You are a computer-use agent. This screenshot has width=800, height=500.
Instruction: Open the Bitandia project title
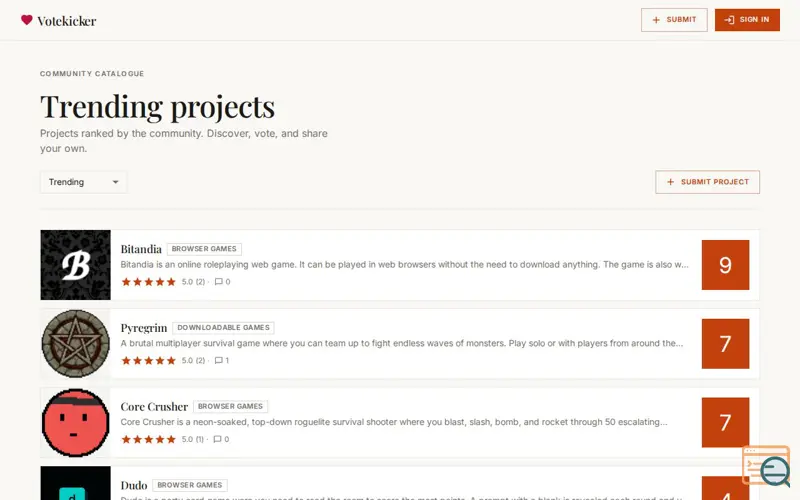pyautogui.click(x=141, y=249)
